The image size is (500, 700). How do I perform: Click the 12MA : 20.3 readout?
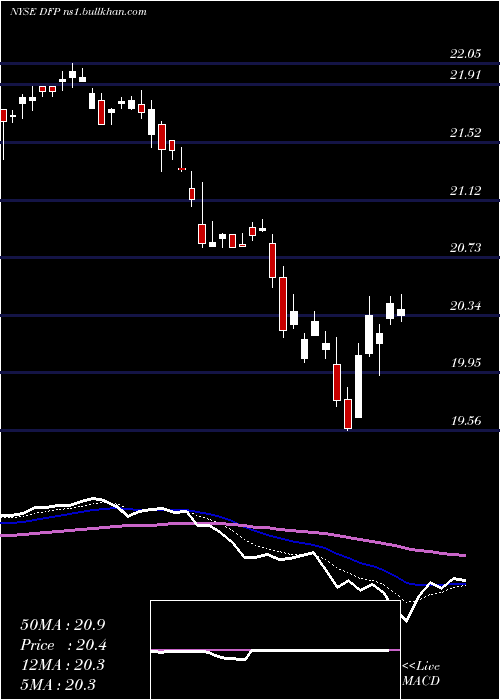coord(62,665)
